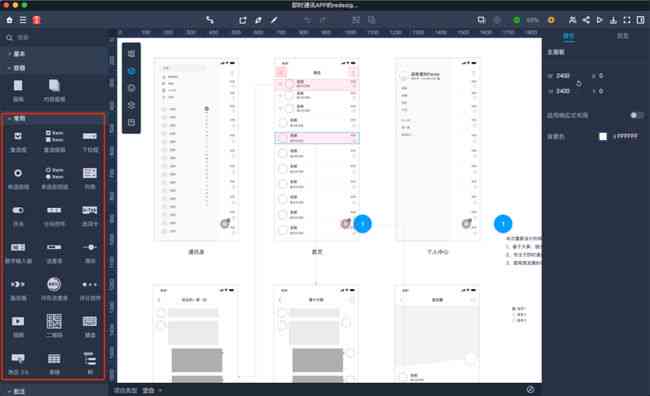Switch to the second tab in right panel
The width and height of the screenshot is (650, 396).
coord(622,36)
